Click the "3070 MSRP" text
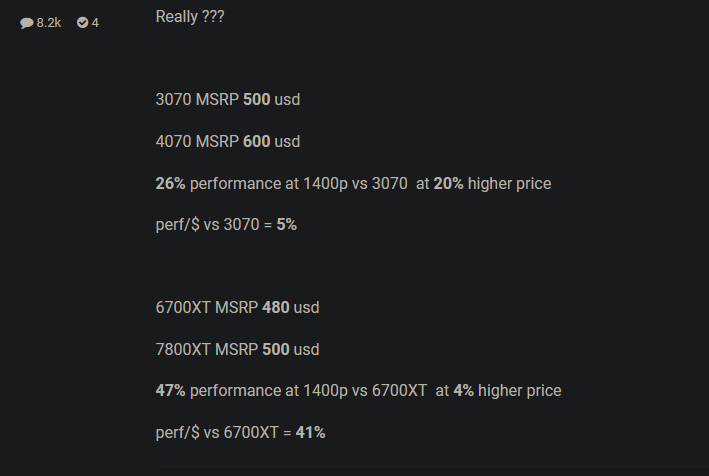This screenshot has width=709, height=476. [197, 100]
